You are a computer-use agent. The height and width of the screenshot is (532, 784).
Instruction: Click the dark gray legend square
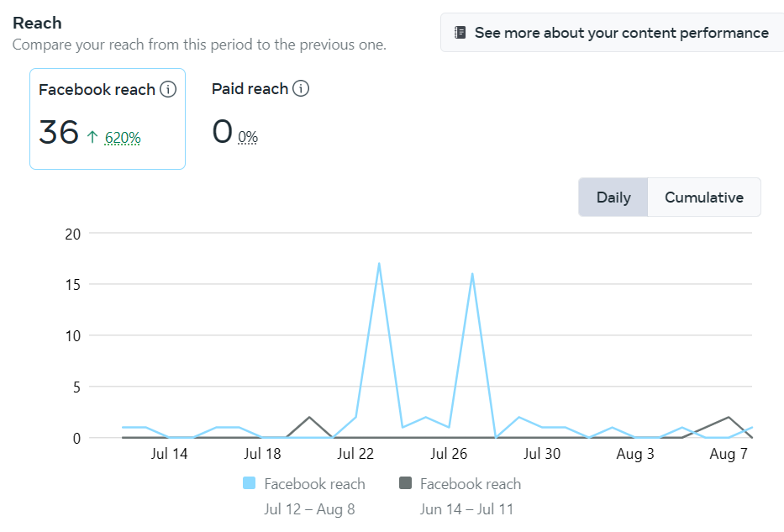point(405,483)
